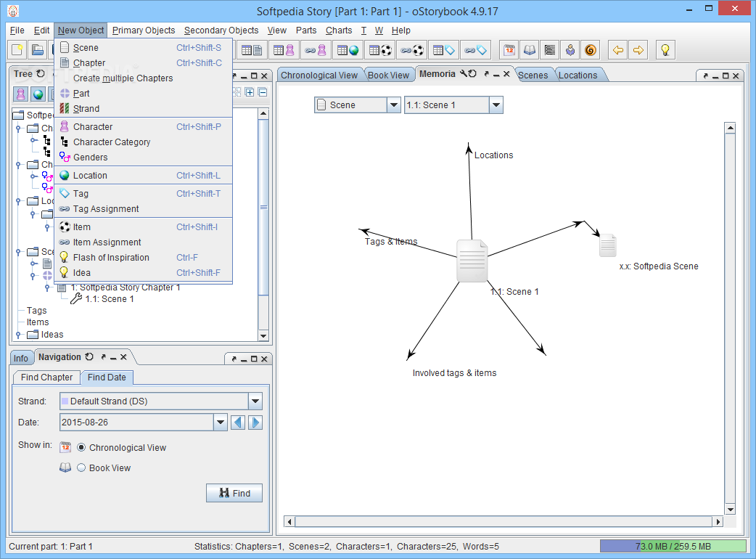This screenshot has height=559, width=756.
Task: Open the scenes management table icon
Action: click(252, 50)
